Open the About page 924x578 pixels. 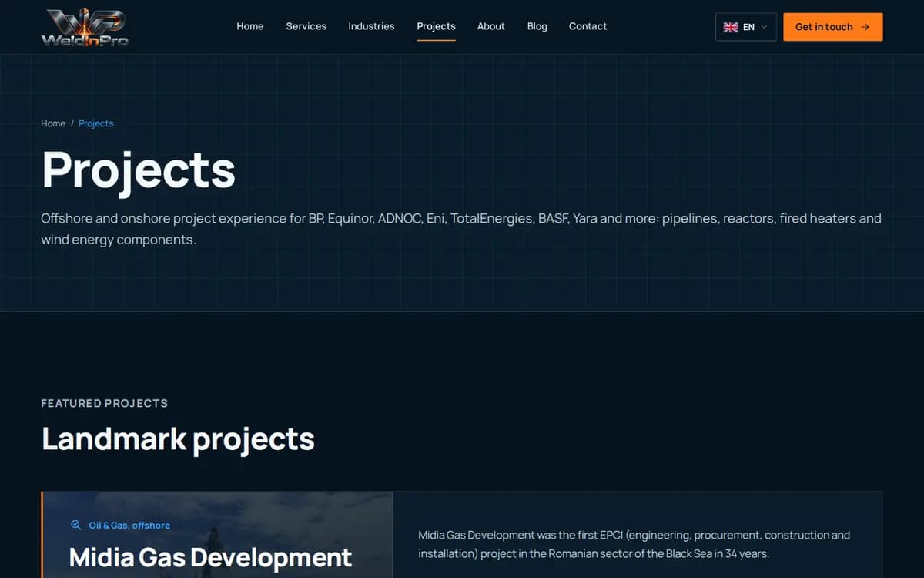coord(491,26)
